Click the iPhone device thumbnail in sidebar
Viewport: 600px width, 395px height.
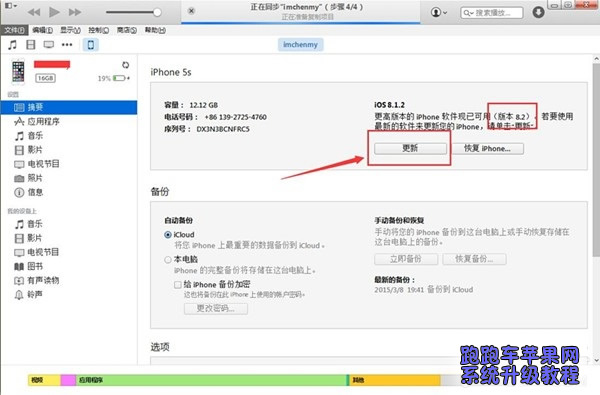[x=18, y=72]
